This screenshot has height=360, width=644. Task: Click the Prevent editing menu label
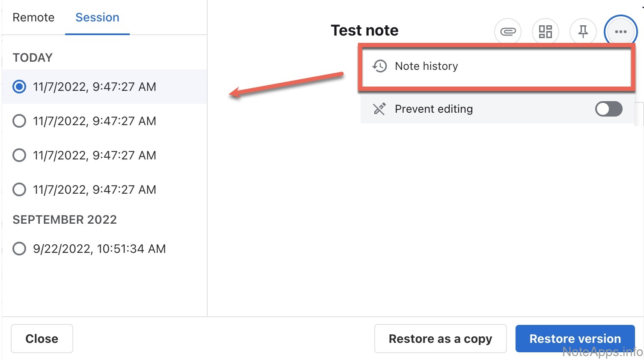click(433, 109)
